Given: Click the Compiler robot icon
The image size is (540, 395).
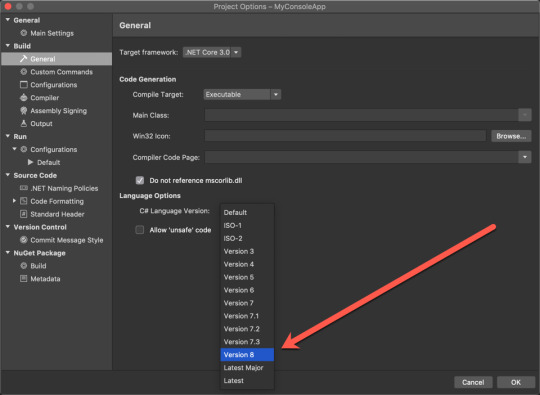Looking at the screenshot, I should pyautogui.click(x=23, y=97).
